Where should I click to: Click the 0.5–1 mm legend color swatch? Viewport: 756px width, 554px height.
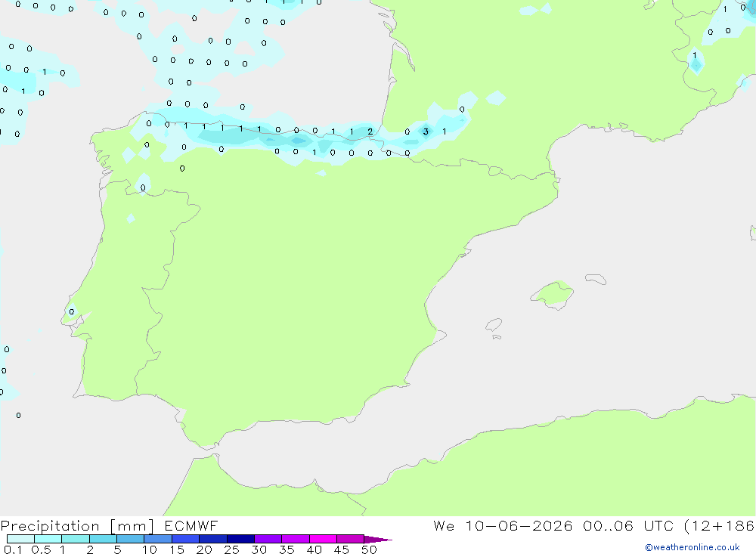click(48, 539)
